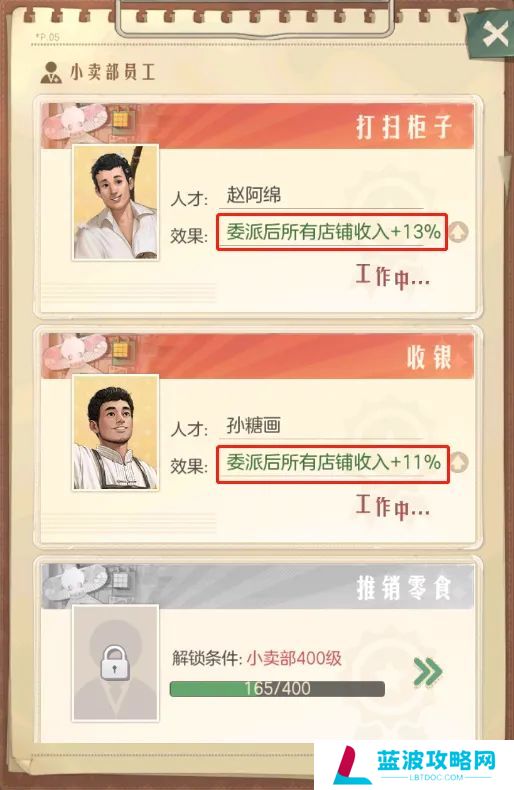Select the 打扫柜子 job header
Viewport: 514px width, 790px height.
pyautogui.click(x=258, y=126)
